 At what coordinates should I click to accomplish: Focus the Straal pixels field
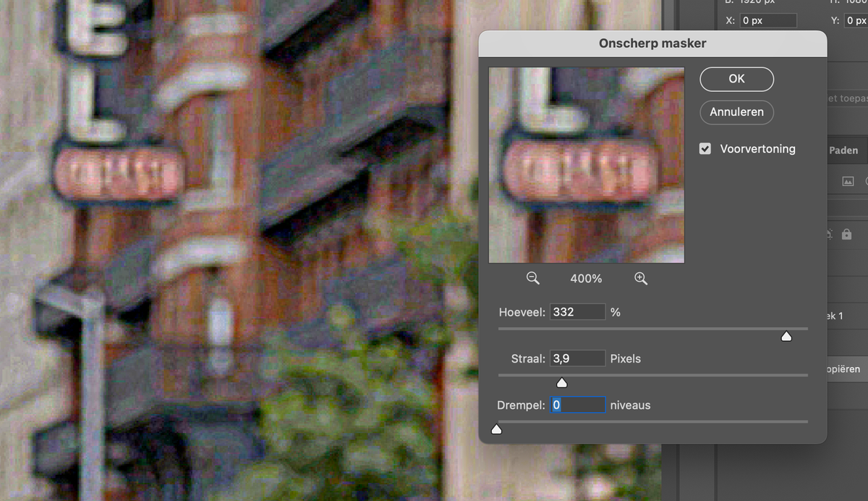[x=577, y=358]
